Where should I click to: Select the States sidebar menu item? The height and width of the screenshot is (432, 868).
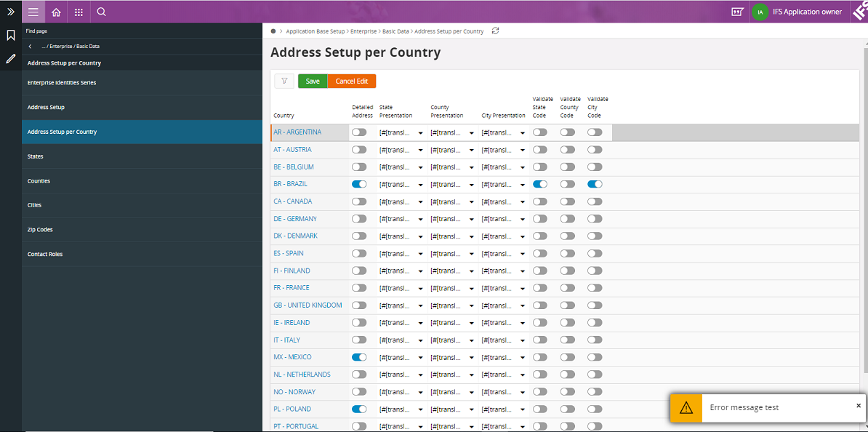tap(34, 156)
